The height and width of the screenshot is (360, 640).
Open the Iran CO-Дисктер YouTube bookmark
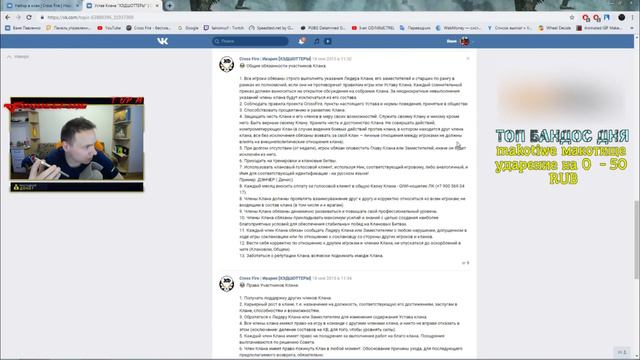point(373,28)
